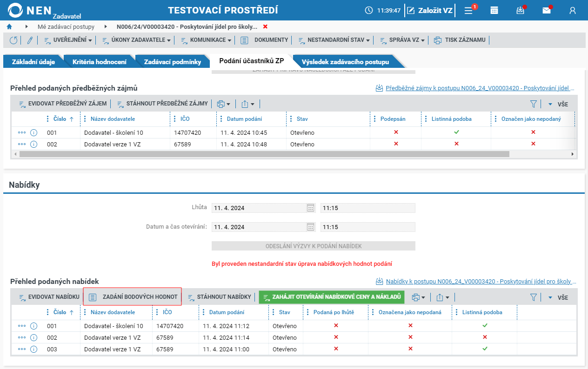Click filter icon in preliminary interests toolbar

click(534, 104)
